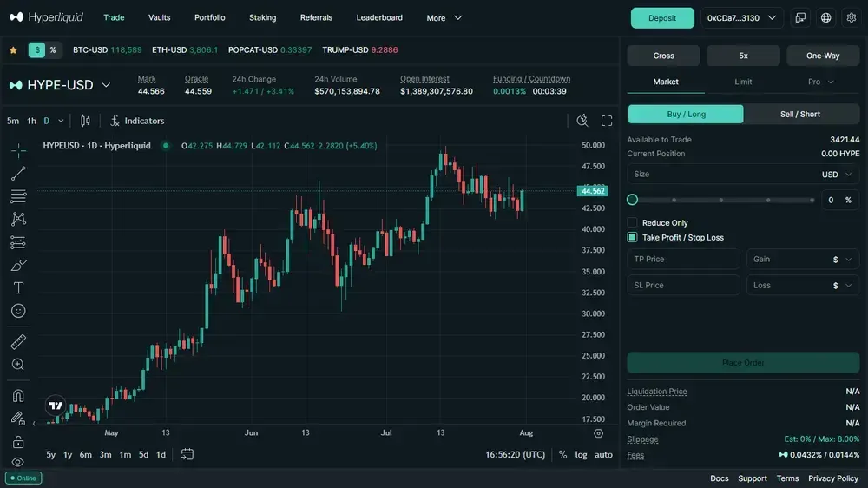This screenshot has width=868, height=488.
Task: Hide all drawings with eye icon
Action: pyautogui.click(x=18, y=461)
